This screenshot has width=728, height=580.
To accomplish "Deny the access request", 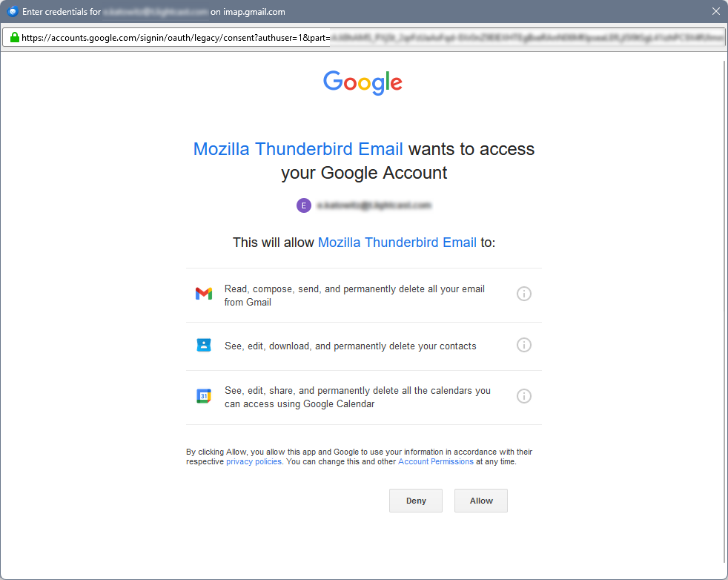I will point(416,501).
